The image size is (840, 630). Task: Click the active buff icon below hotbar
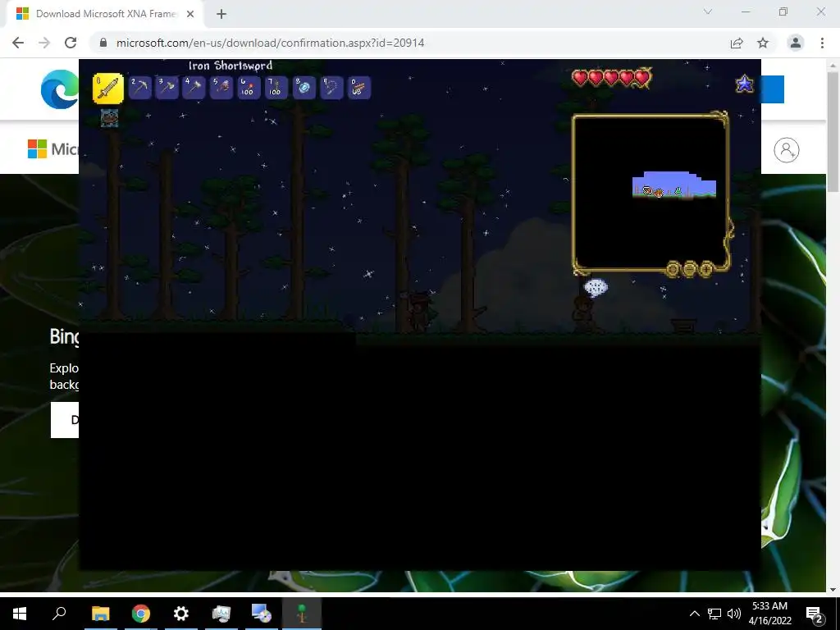tap(109, 118)
